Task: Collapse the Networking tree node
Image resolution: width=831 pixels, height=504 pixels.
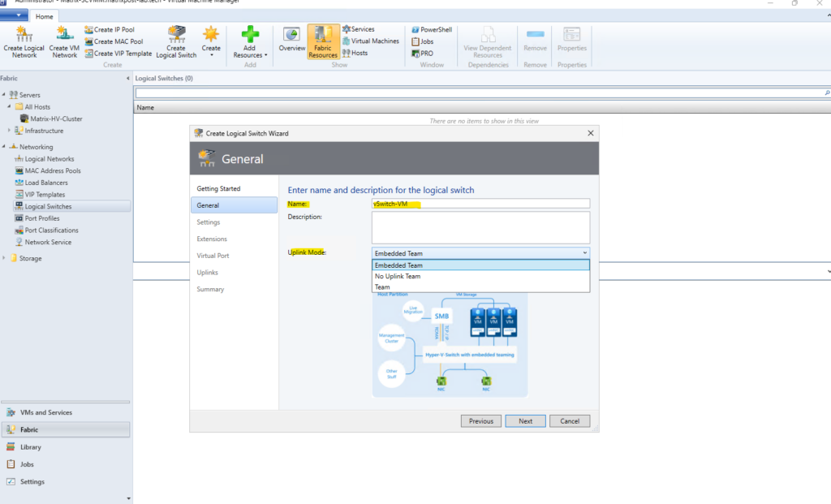Action: (x=4, y=146)
